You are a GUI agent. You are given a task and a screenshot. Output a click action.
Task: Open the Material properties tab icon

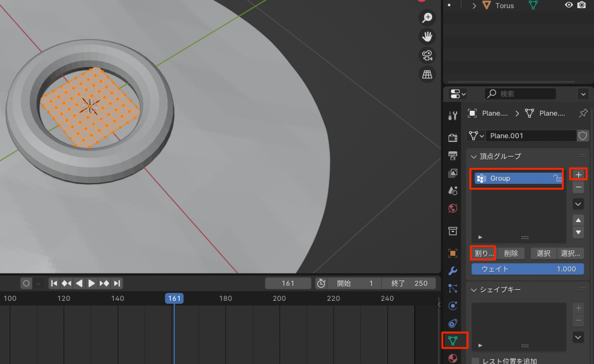point(453,358)
